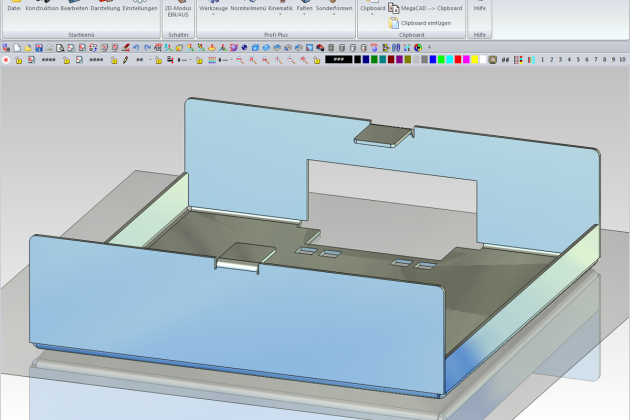Click the MegaCAD to Clipboard icon
Screen dimensions: 630x420
(394, 8)
